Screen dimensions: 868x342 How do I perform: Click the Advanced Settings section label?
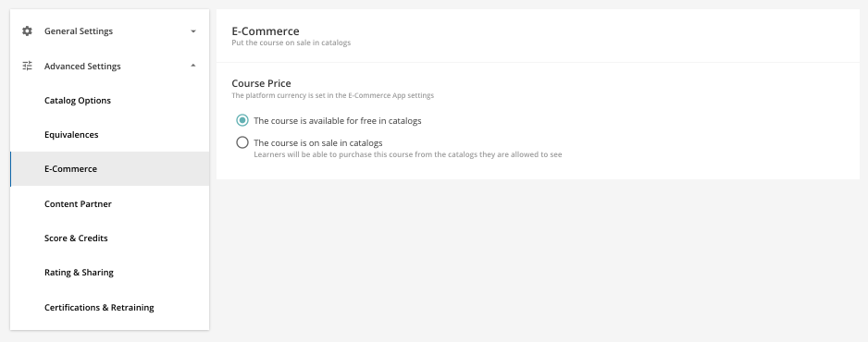tap(82, 66)
